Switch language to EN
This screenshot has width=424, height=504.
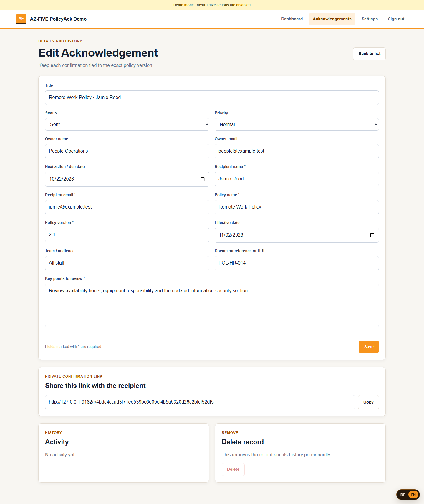tap(413, 495)
